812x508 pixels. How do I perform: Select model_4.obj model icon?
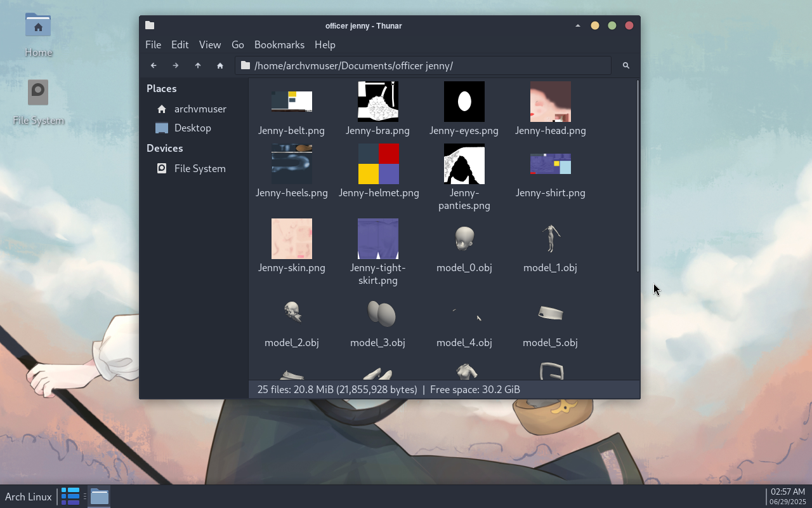point(467,314)
